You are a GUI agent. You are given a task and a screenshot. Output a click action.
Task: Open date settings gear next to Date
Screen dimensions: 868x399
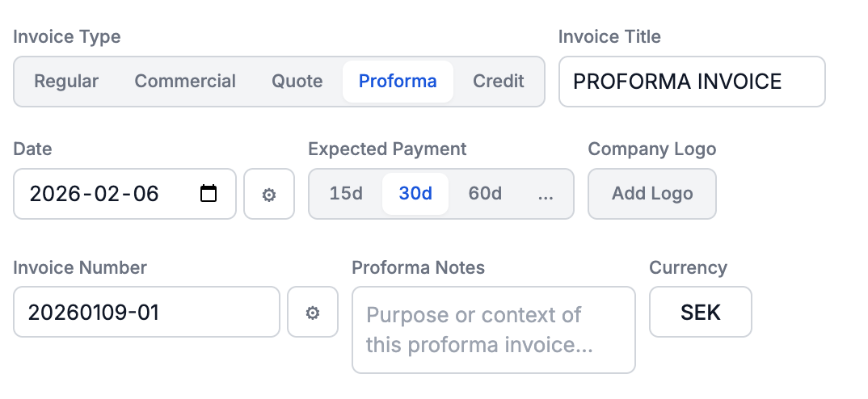click(269, 194)
